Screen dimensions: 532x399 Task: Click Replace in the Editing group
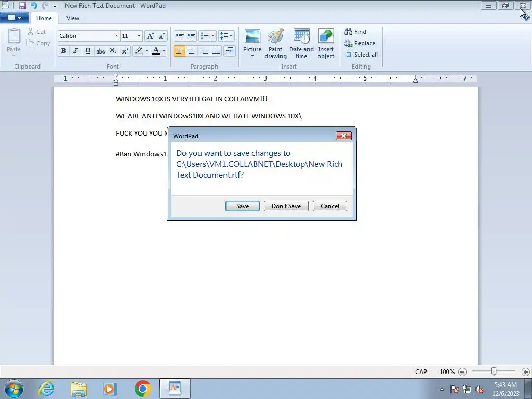[x=360, y=43]
